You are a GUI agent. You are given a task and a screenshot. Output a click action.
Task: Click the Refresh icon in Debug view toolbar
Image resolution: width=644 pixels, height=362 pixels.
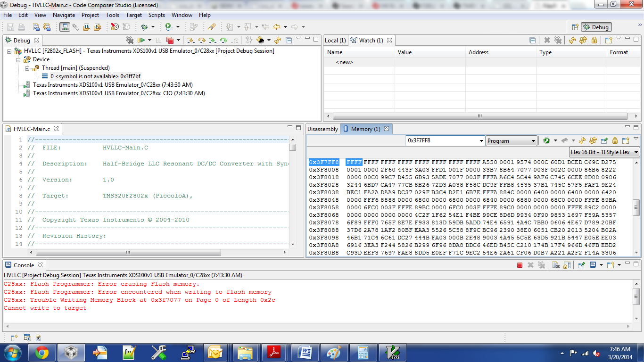pyautogui.click(x=278, y=41)
